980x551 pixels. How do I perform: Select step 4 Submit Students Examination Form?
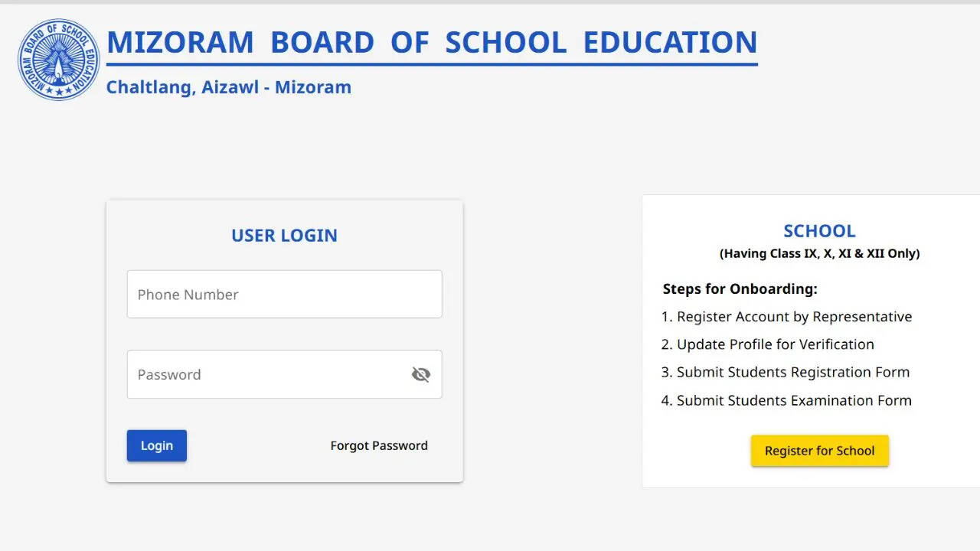pos(786,400)
